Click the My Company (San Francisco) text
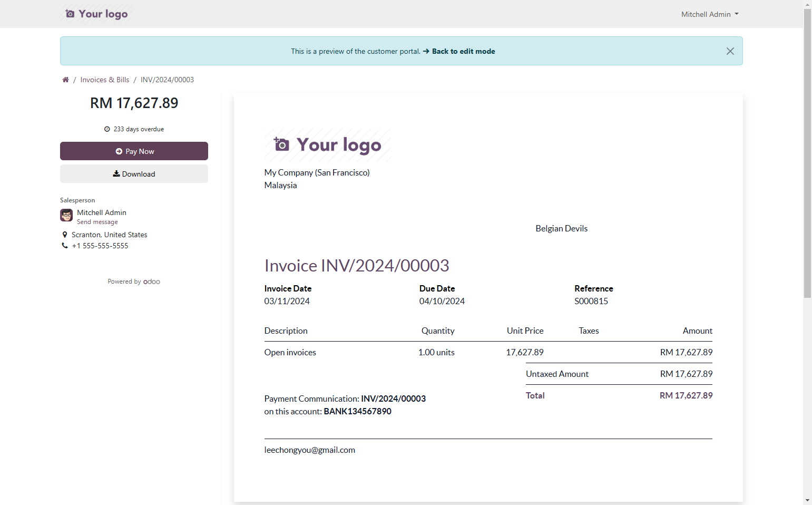 tap(317, 172)
